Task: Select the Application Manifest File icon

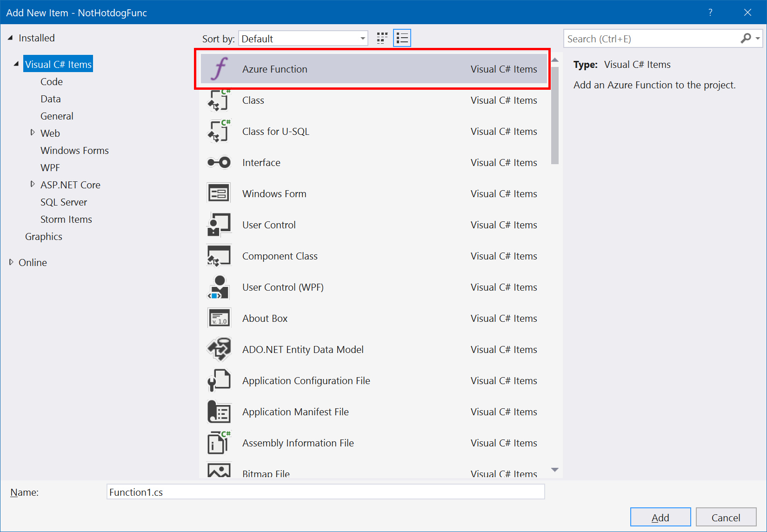Action: tap(219, 412)
